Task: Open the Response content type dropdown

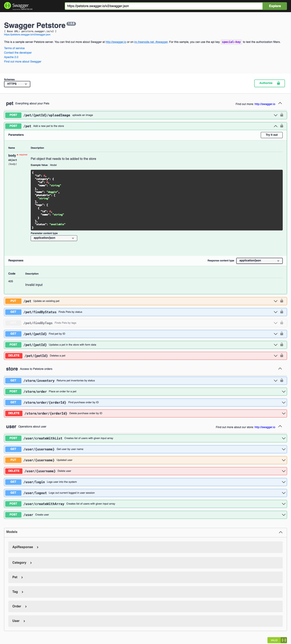Action: 259,261
